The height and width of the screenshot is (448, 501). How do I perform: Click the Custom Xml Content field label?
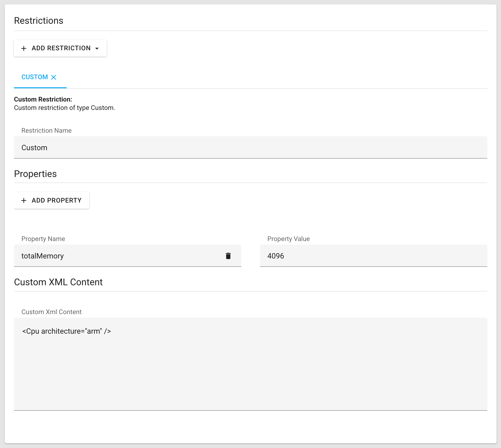pyautogui.click(x=51, y=312)
